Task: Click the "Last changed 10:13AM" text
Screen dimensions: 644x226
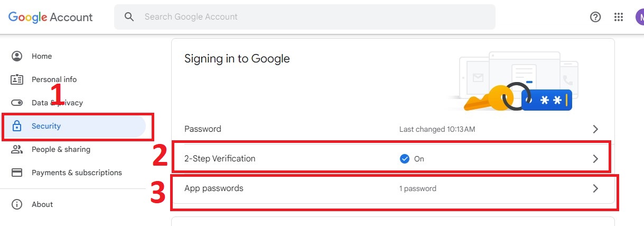Action: click(x=437, y=129)
